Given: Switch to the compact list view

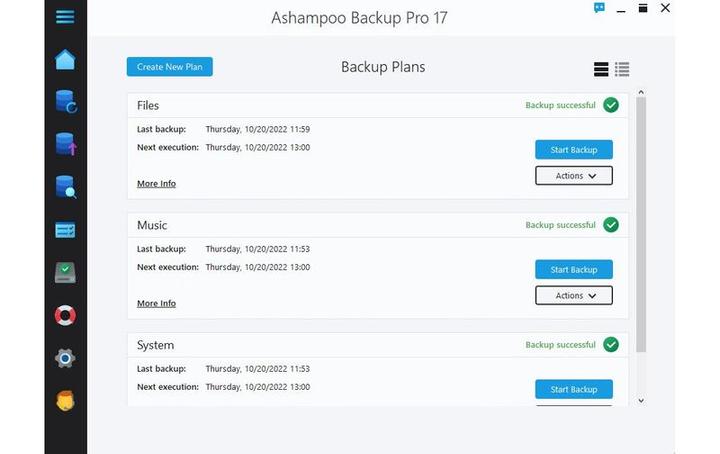Looking at the screenshot, I should click(622, 69).
